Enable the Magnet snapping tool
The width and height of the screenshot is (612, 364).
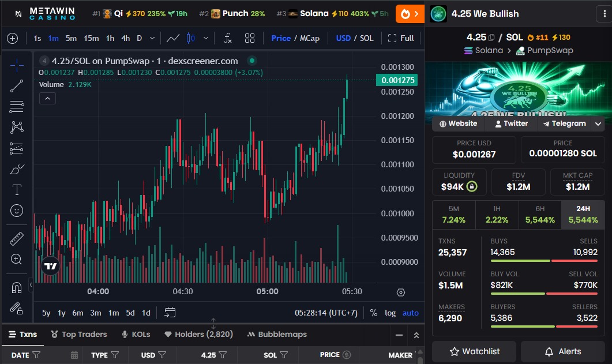16,287
